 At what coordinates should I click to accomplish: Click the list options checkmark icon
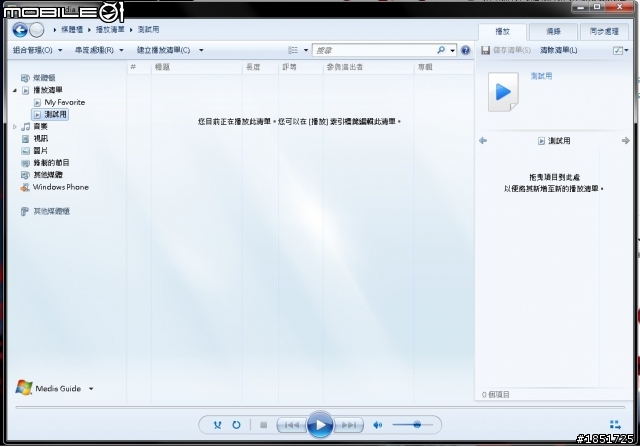(x=618, y=50)
